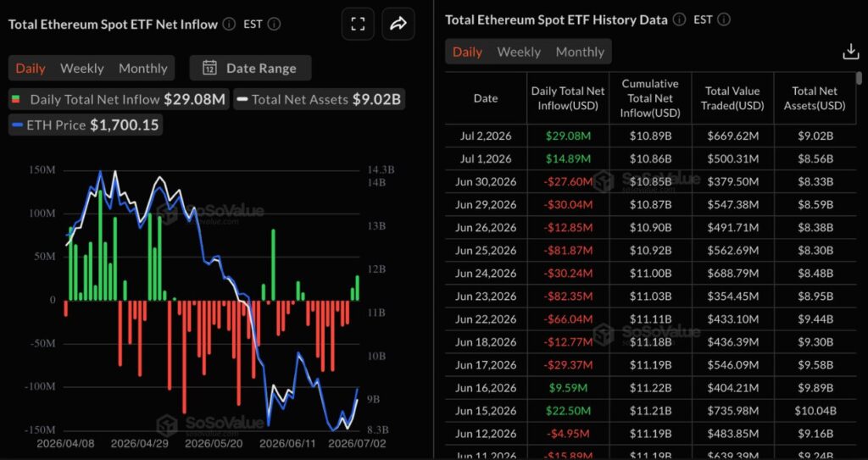
Task: Select the Jun 18,2026 date cell
Action: (486, 342)
